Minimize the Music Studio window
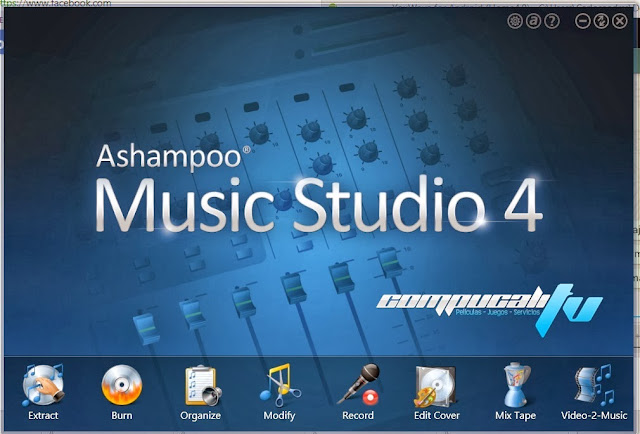The image size is (640, 434). [582, 21]
